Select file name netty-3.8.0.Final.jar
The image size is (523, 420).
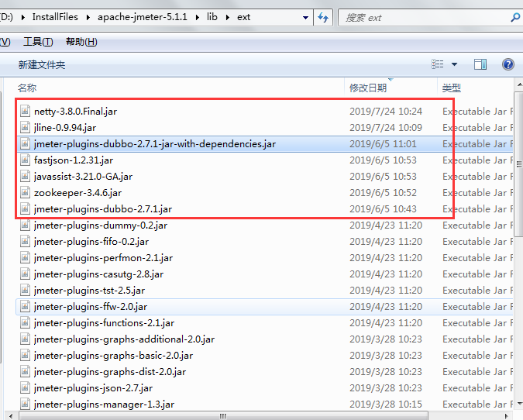click(75, 111)
